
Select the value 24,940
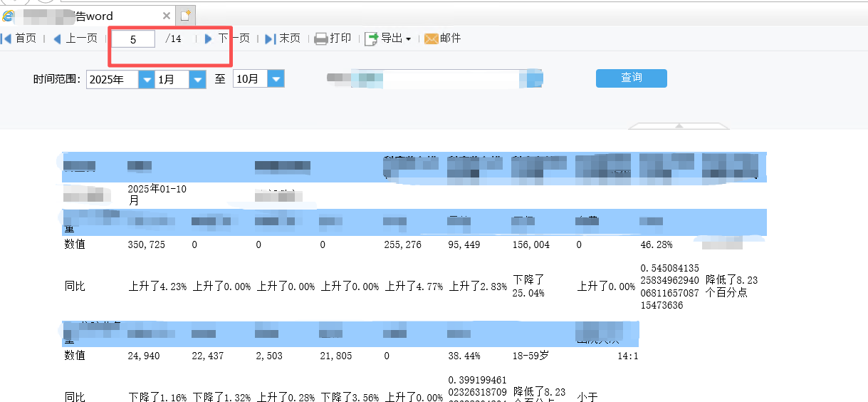[143, 355]
